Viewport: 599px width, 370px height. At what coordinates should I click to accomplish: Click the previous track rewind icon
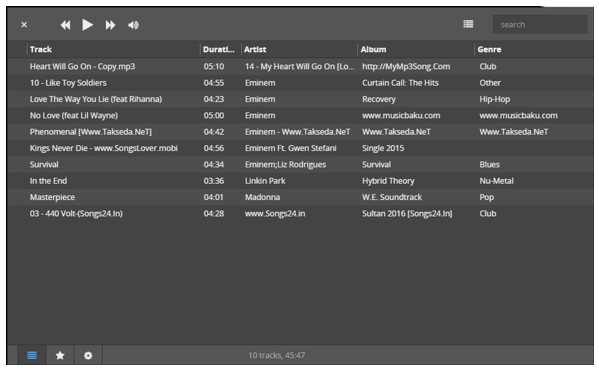[65, 25]
